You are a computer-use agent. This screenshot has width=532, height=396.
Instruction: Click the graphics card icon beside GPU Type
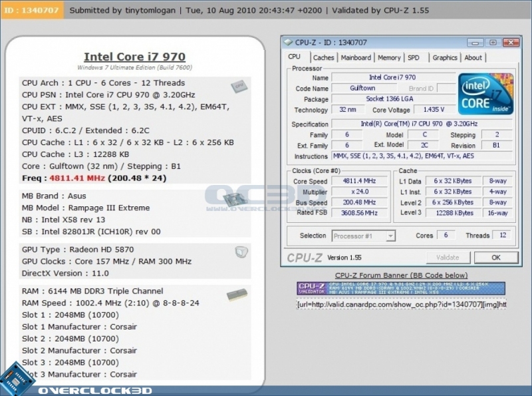[x=241, y=251]
